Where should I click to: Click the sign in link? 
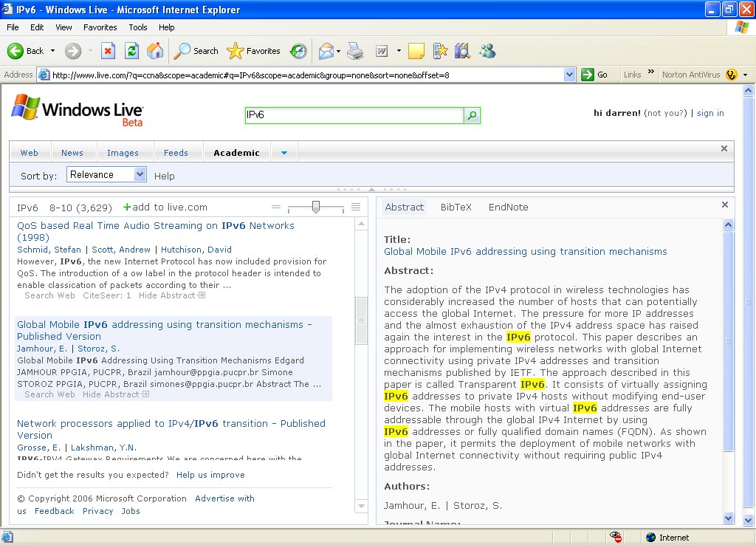click(x=710, y=113)
